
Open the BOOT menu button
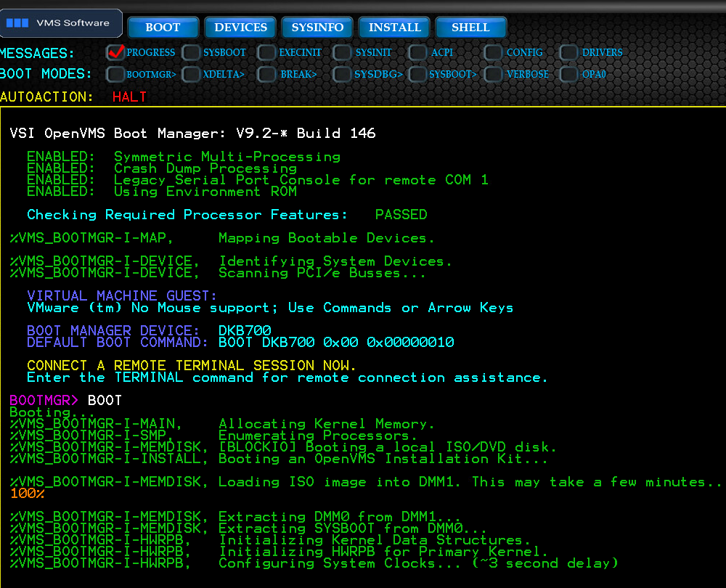pyautogui.click(x=163, y=28)
